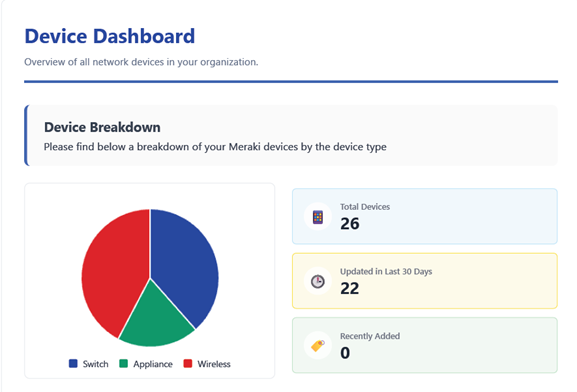
Task: Toggle the Wireless legend entry
Action: coord(207,364)
